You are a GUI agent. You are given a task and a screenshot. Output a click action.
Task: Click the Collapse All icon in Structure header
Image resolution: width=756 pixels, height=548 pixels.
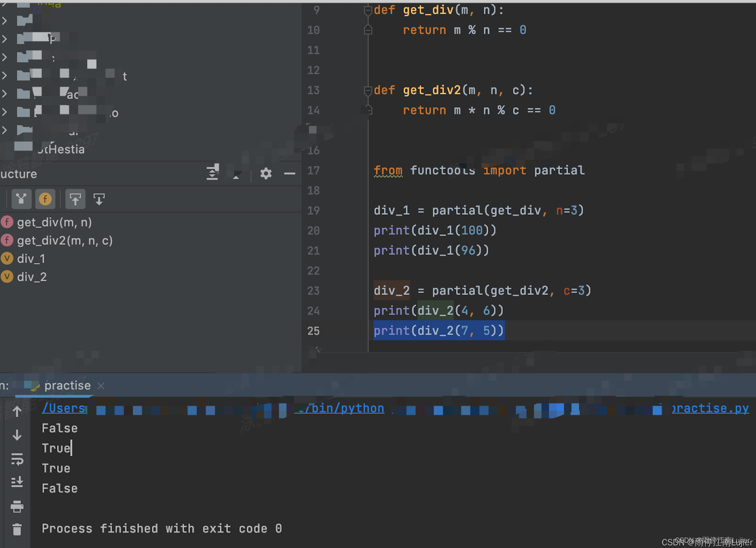pos(236,175)
